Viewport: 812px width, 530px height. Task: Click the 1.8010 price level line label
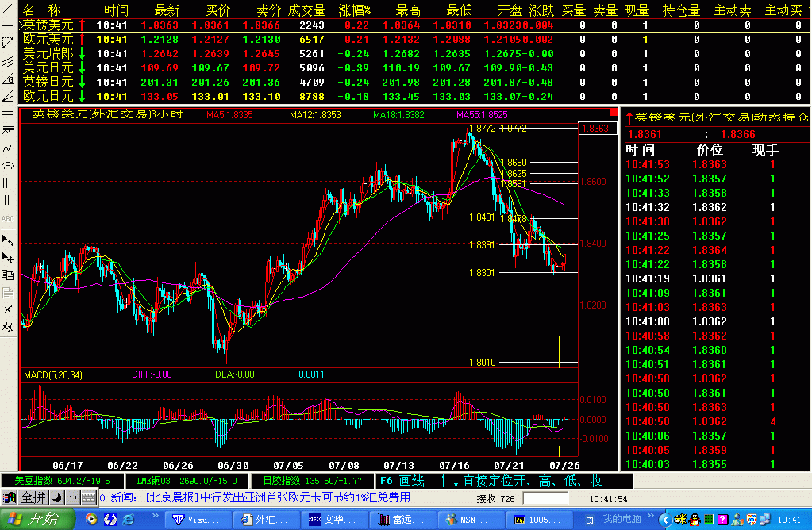(x=482, y=363)
